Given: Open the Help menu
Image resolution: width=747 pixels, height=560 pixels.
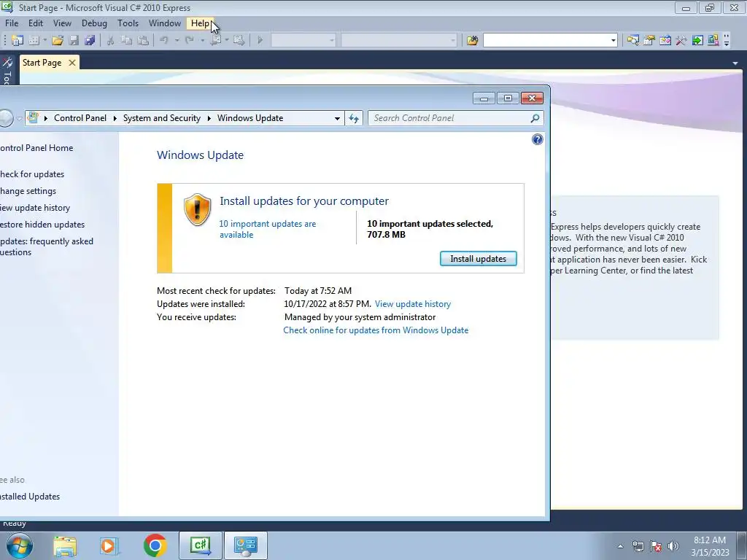Looking at the screenshot, I should [200, 23].
